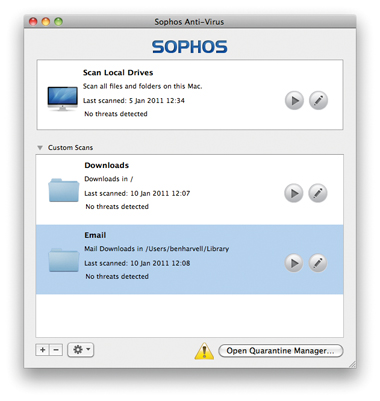Click 'Last scanned: 10 Jan 2011 12:07'
The image size is (380, 401).
click(x=137, y=193)
